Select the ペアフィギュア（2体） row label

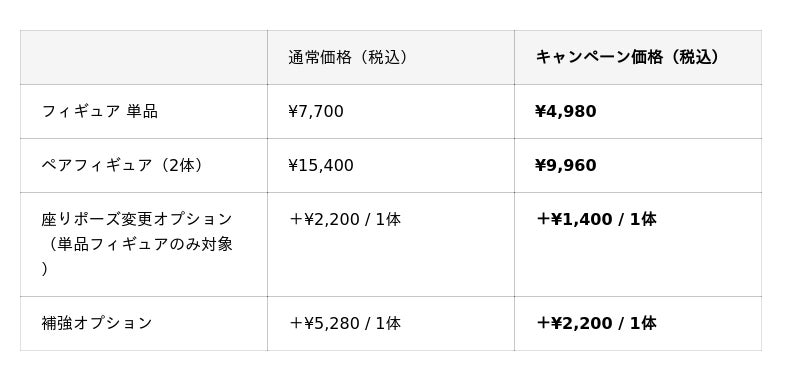point(123,165)
